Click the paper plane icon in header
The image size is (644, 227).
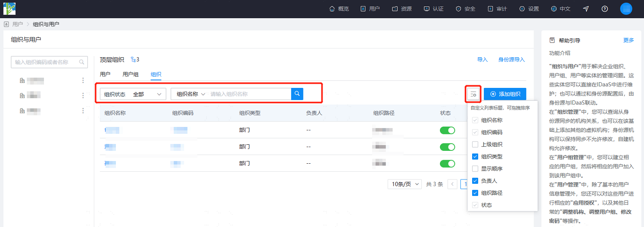pos(586,9)
